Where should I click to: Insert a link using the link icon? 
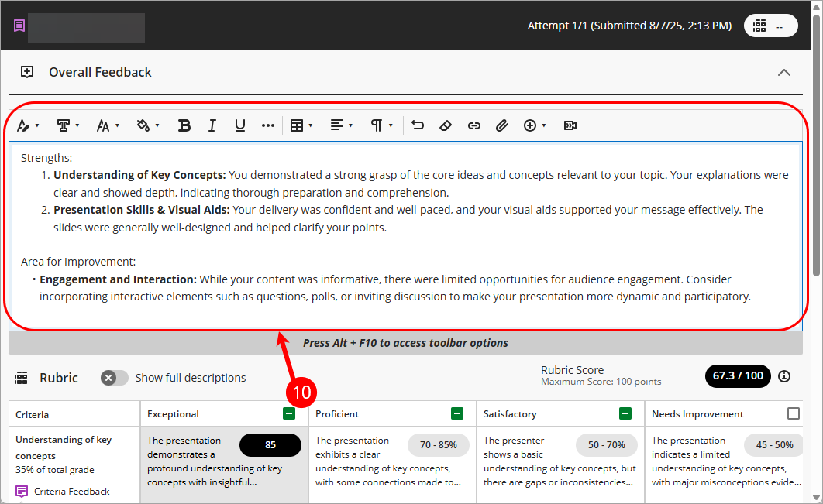pos(474,125)
